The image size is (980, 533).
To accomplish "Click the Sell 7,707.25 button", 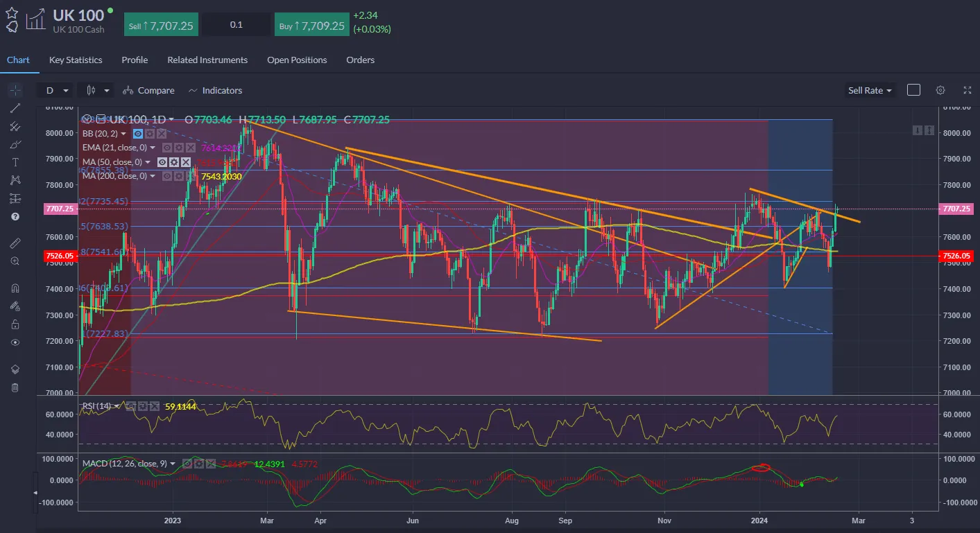I will pyautogui.click(x=162, y=25).
